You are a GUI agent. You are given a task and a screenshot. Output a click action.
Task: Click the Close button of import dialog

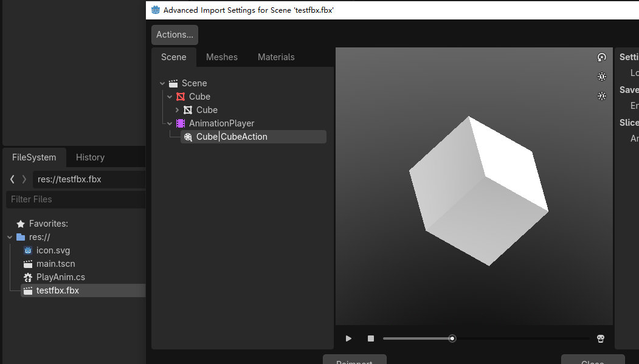pos(593,360)
